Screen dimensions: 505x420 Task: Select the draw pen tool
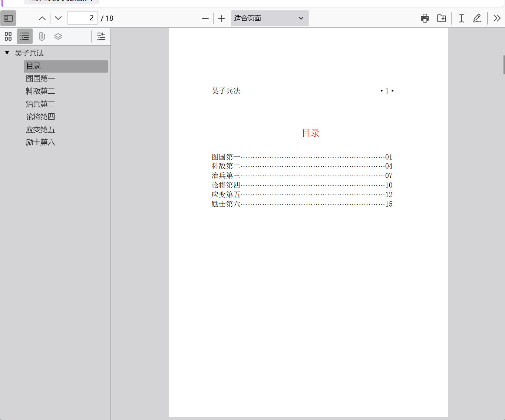click(x=477, y=18)
